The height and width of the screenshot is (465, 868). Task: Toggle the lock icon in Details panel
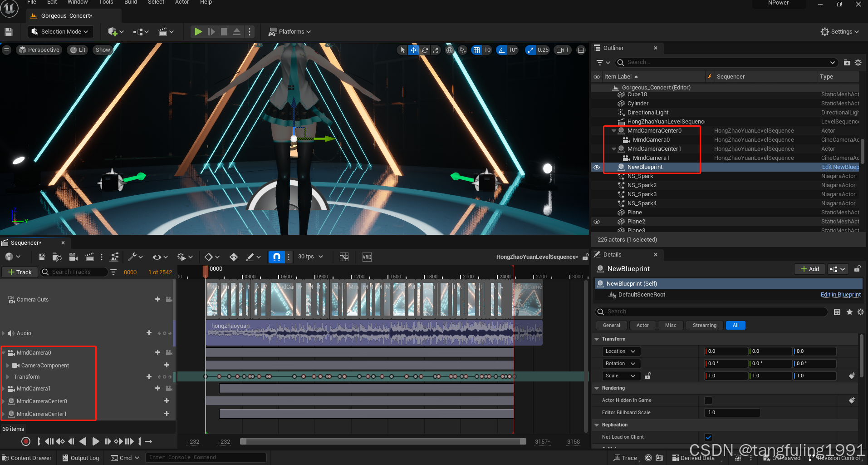tap(857, 269)
